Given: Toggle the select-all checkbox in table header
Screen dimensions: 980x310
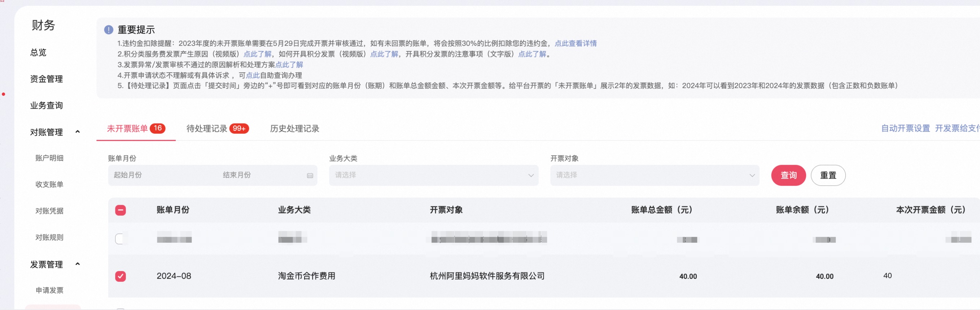Looking at the screenshot, I should 120,210.
